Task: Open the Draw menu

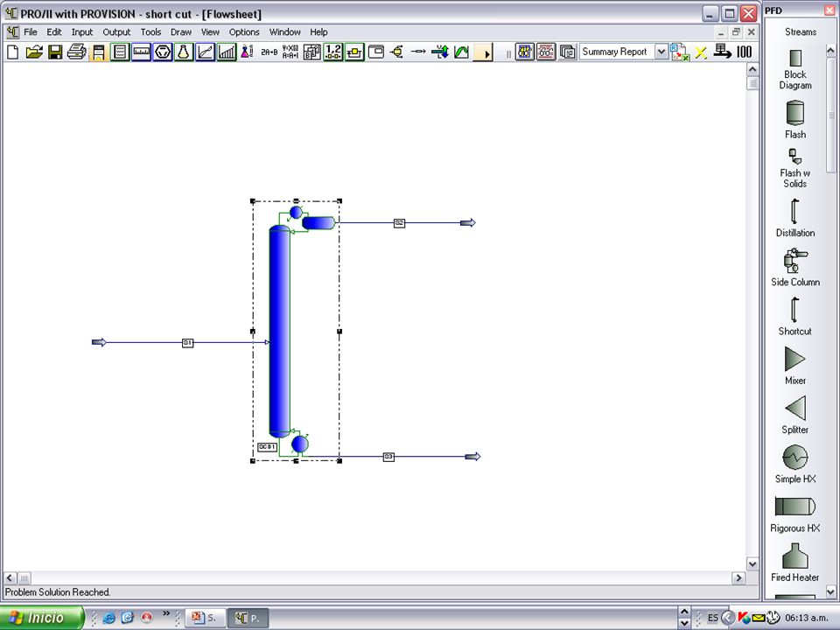Action: point(181,32)
